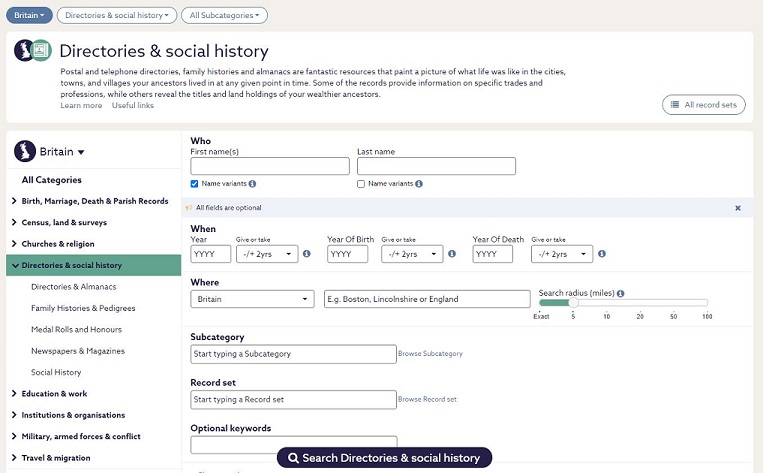Click the Britain map icon in header
Viewport: 763px width, 473px height.
click(x=23, y=50)
